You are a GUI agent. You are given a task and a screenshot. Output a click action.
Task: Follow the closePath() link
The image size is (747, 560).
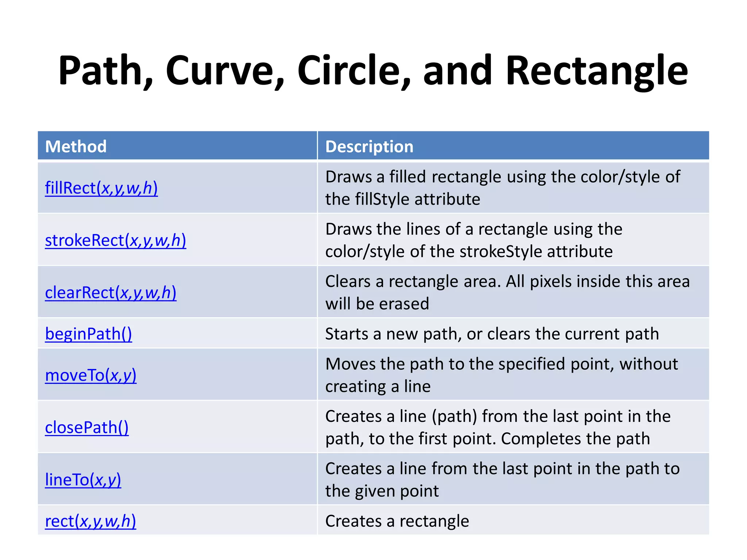click(x=87, y=427)
